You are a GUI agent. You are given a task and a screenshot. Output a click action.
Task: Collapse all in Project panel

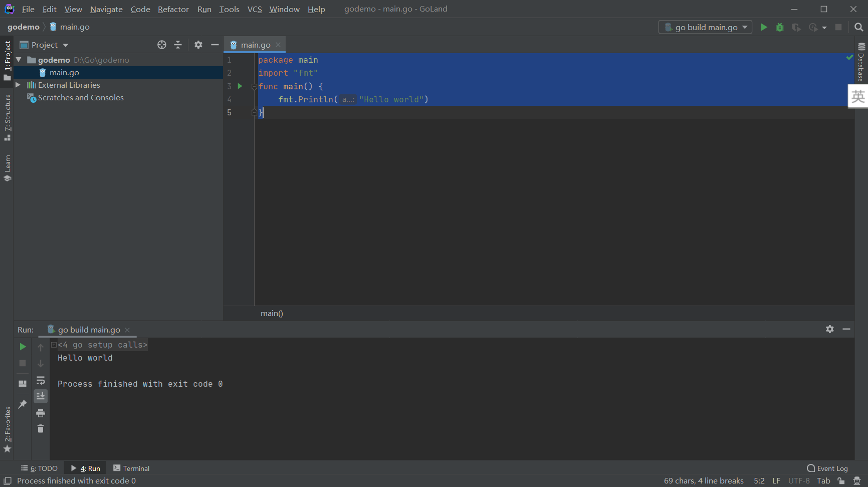(x=178, y=45)
